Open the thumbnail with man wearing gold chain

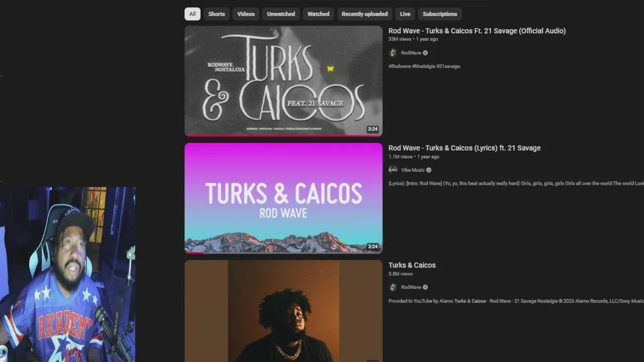click(283, 311)
